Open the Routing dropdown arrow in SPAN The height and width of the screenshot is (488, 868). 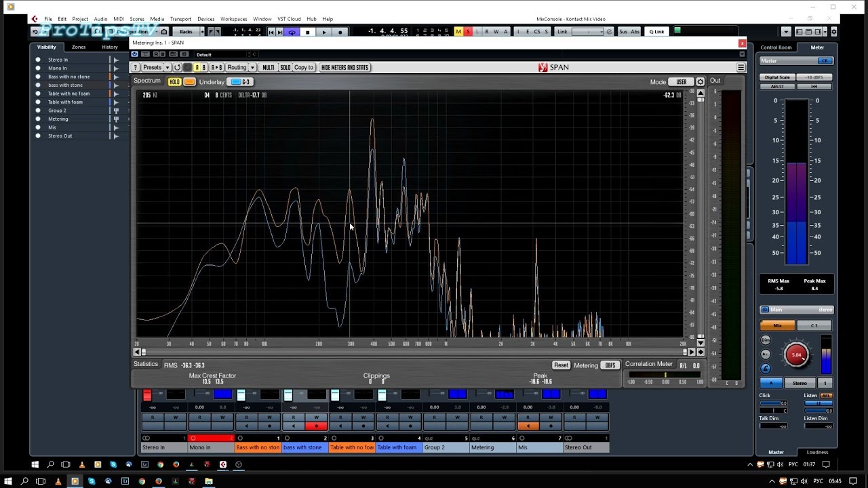tap(252, 67)
